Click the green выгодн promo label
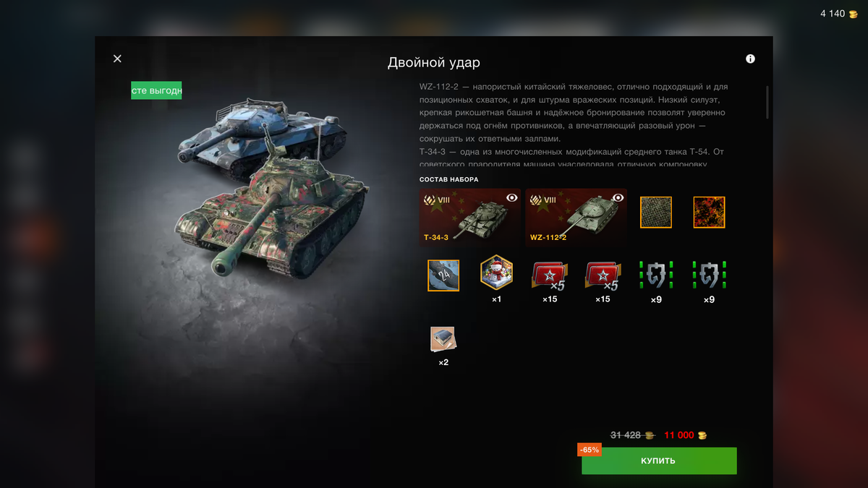Screen dimensions: 868x488 (x=156, y=90)
